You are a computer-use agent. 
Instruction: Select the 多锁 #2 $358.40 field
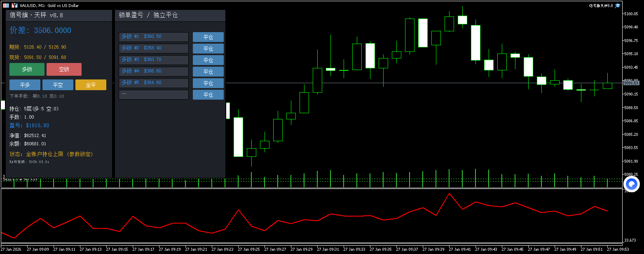[154, 49]
